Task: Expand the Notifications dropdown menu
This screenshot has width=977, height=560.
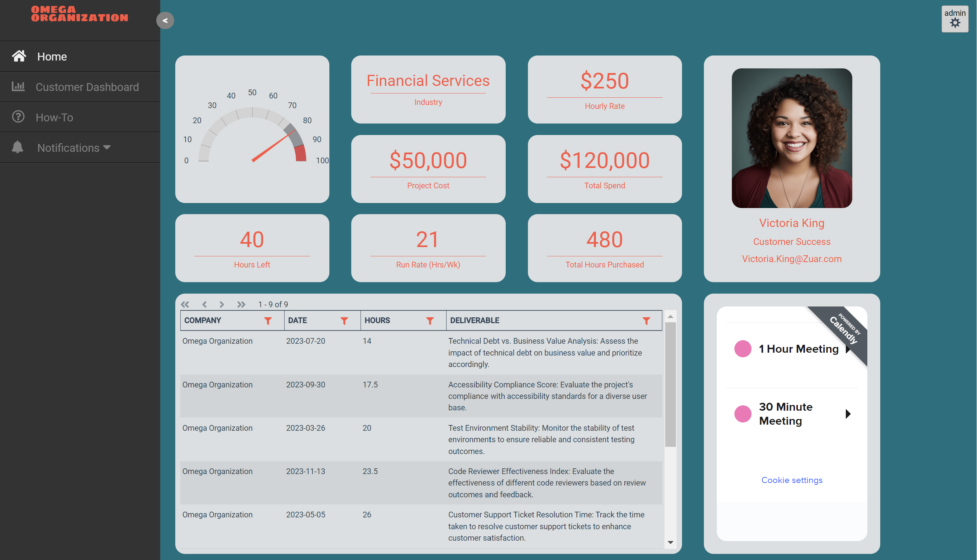Action: (74, 148)
